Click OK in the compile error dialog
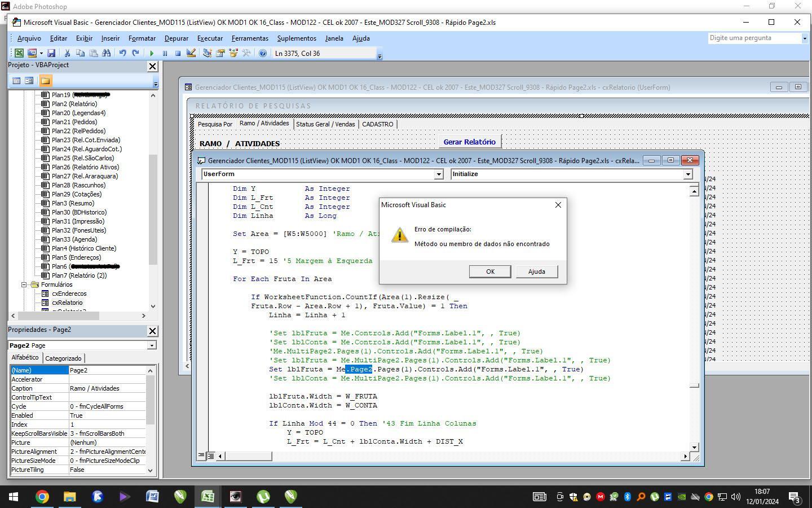Viewport: 812px width, 508px height. [490, 271]
